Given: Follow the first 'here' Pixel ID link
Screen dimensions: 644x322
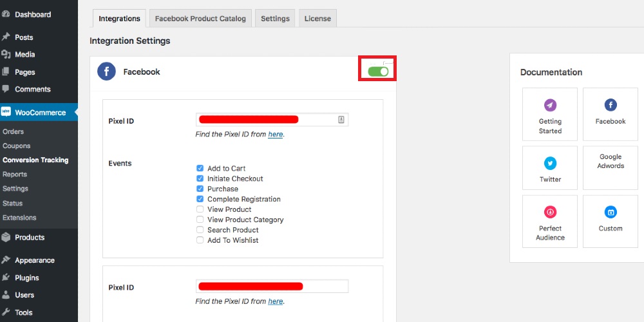Looking at the screenshot, I should point(275,134).
